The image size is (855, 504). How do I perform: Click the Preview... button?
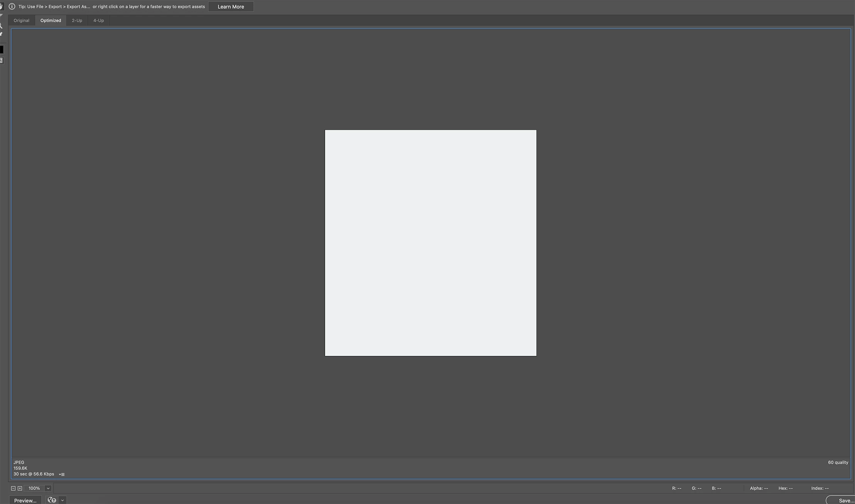click(x=25, y=500)
